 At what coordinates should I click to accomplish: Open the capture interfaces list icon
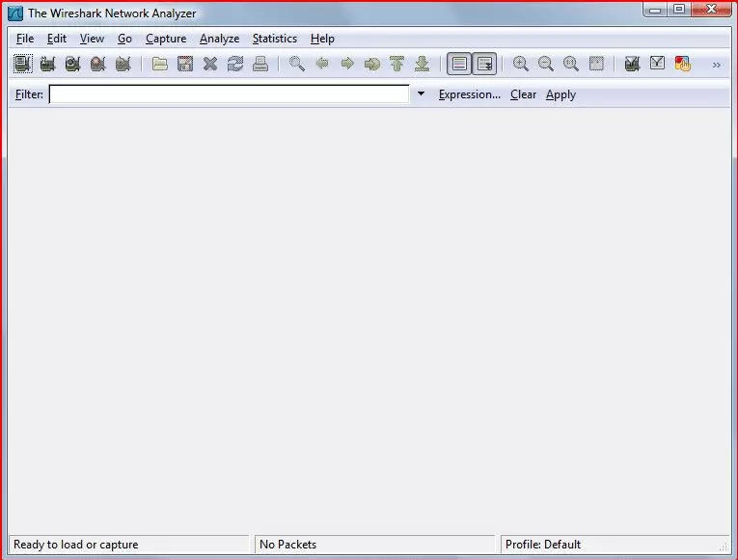pyautogui.click(x=22, y=64)
